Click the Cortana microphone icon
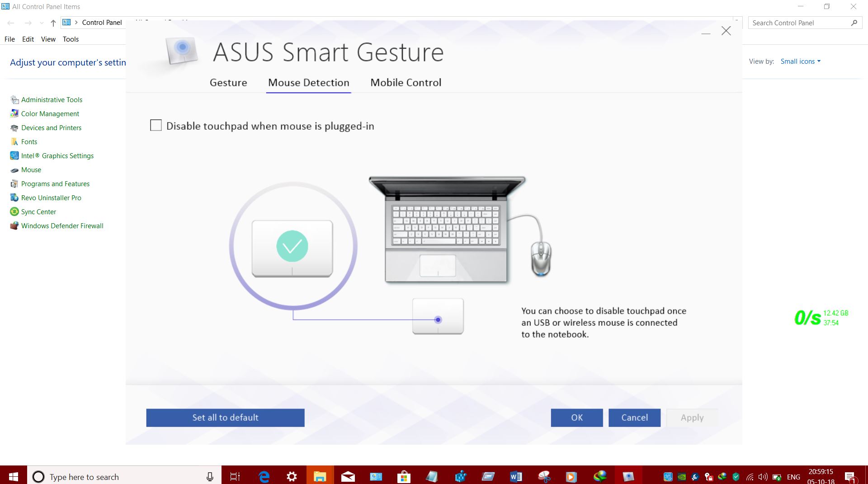The height and width of the screenshot is (484, 868). point(210,476)
